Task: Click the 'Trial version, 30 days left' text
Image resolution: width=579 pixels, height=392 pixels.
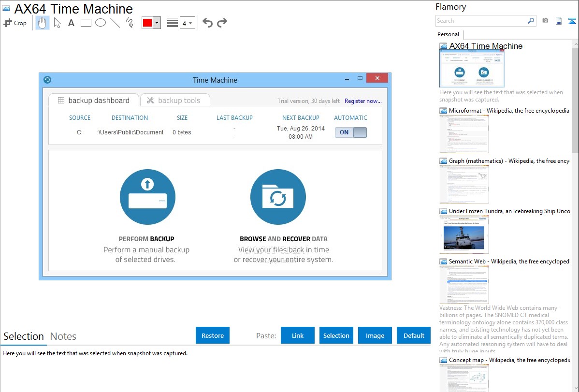Action: coord(308,101)
